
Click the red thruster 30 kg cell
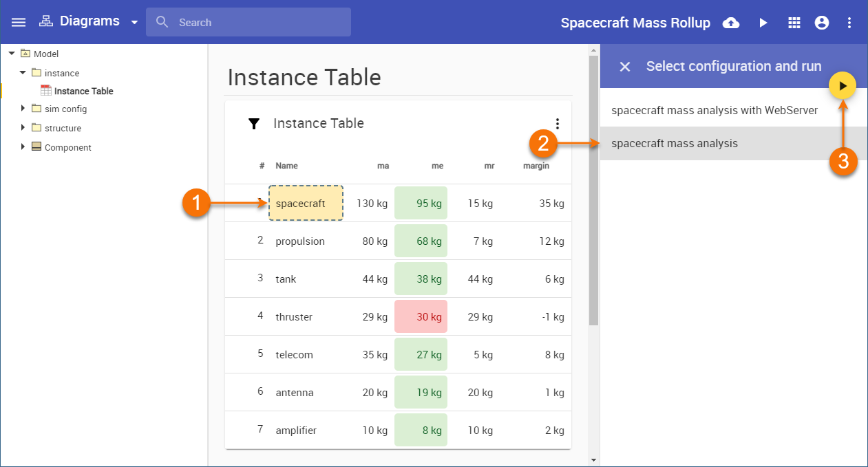(x=421, y=316)
